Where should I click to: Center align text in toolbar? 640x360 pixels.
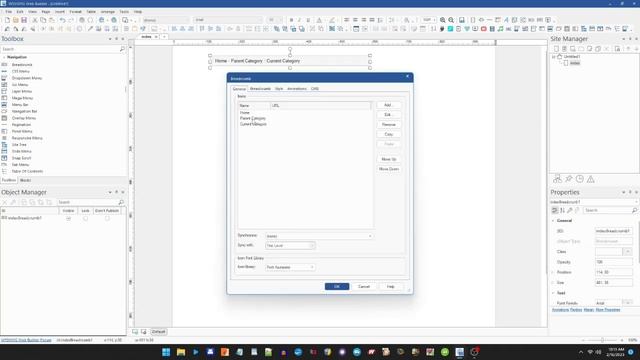[x=355, y=20]
